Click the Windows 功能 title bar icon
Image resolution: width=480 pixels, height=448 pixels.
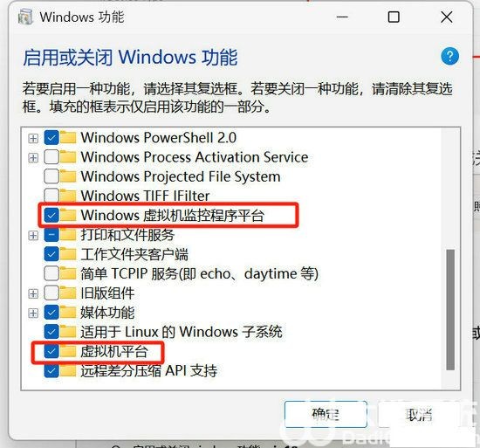pos(25,17)
